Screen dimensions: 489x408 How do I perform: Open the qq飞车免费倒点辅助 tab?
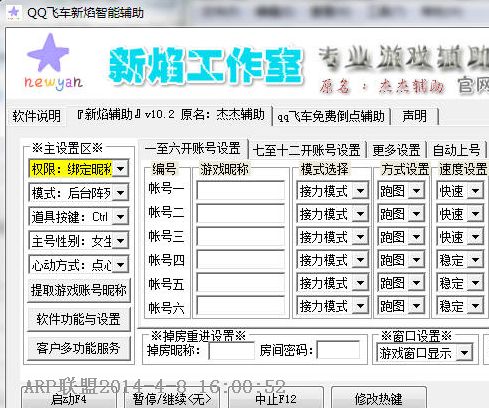coord(331,116)
